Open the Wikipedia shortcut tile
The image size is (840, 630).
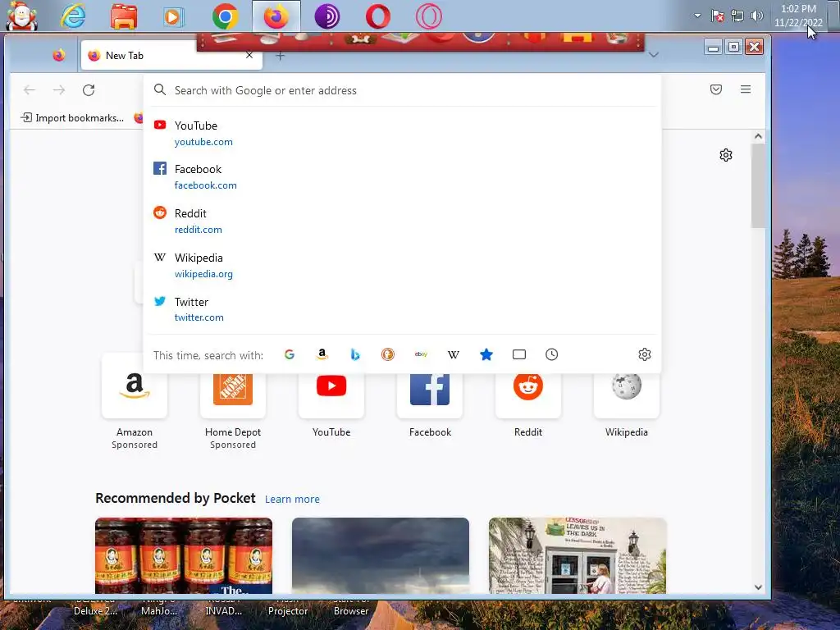[x=627, y=396]
